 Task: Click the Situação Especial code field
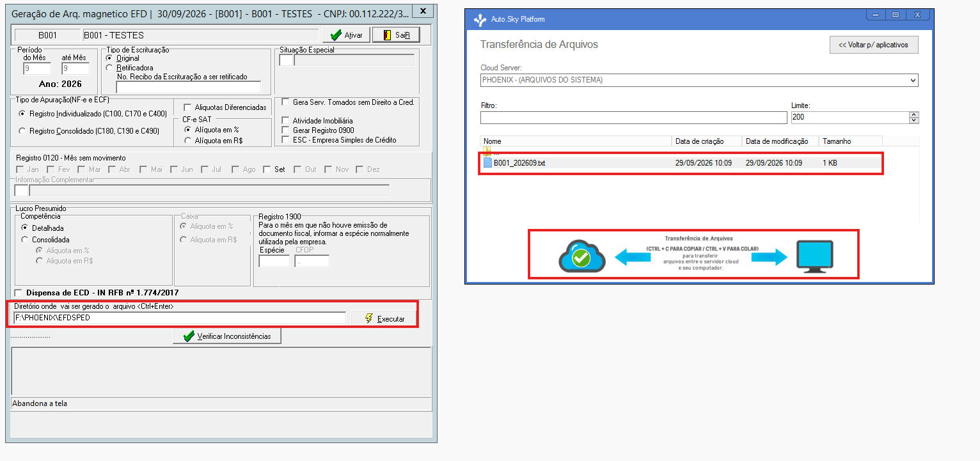286,60
